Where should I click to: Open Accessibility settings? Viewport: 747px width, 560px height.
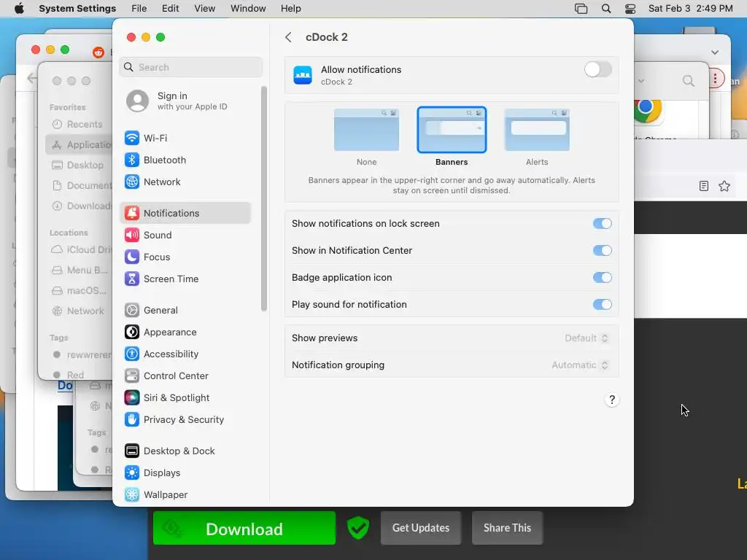point(185,354)
